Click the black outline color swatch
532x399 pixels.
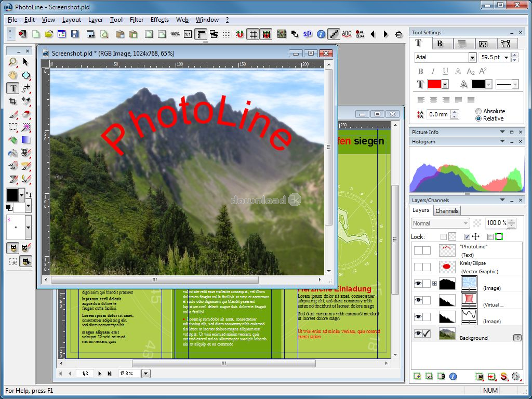(478, 85)
